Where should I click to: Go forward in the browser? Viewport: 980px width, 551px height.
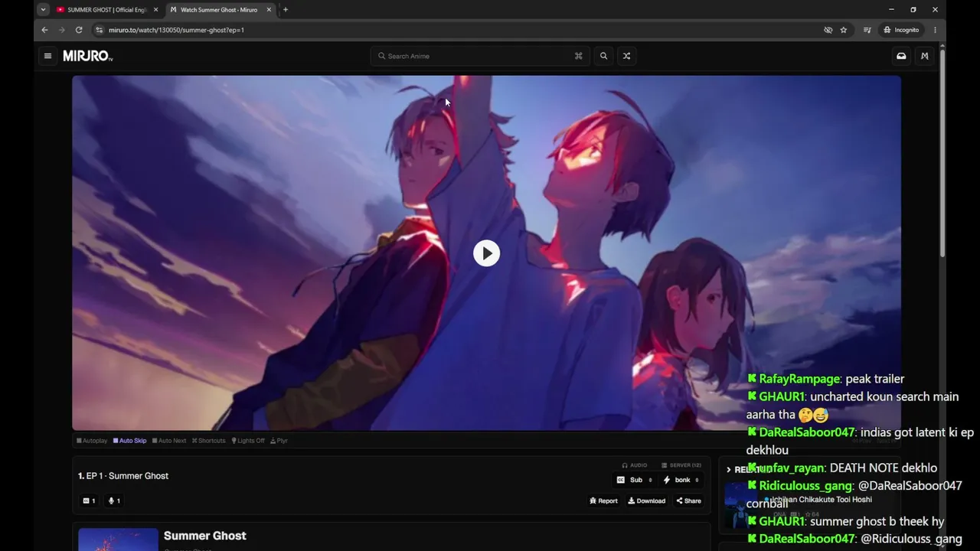click(62, 30)
